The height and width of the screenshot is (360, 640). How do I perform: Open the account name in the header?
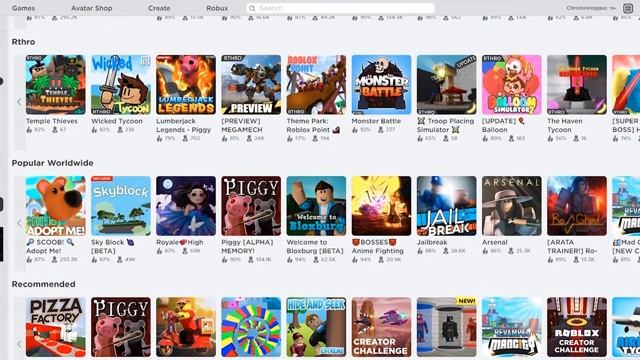click(x=591, y=8)
